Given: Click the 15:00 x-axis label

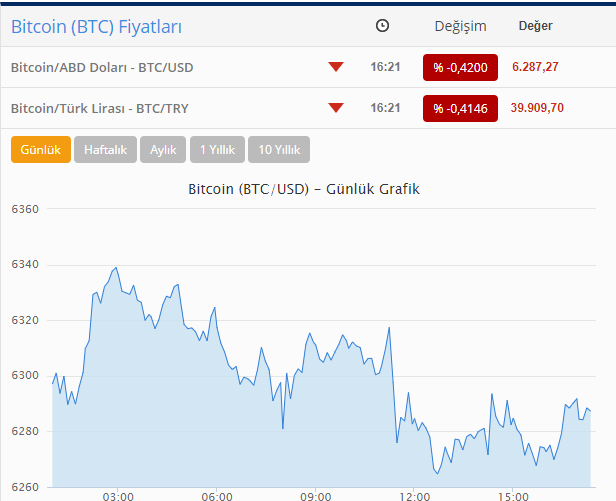Looking at the screenshot, I should tap(513, 497).
